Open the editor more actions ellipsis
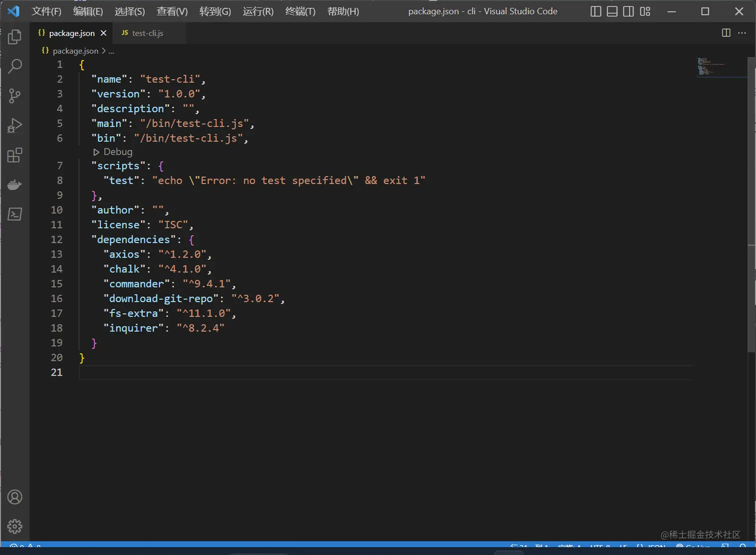Viewport: 756px width, 555px height. click(742, 33)
